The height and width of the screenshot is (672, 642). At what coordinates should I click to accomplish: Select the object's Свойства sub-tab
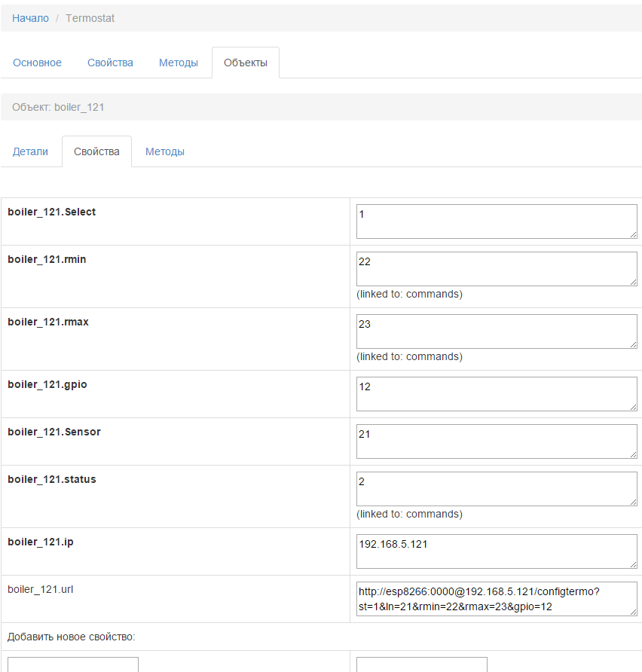coord(96,151)
